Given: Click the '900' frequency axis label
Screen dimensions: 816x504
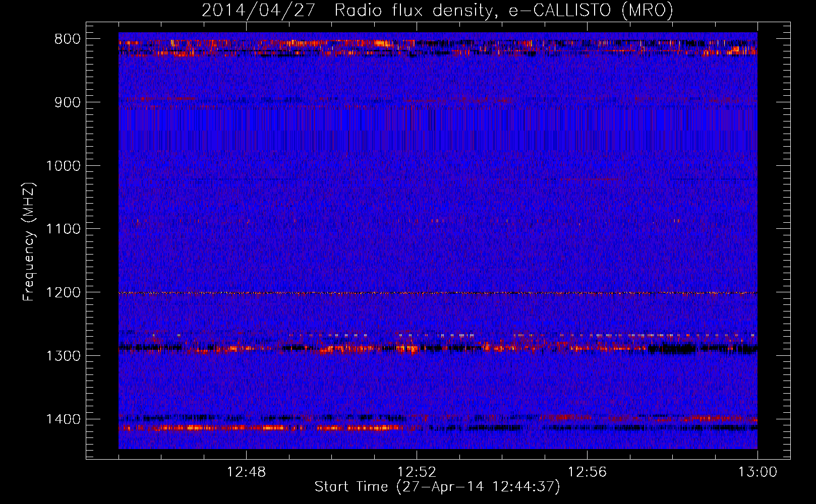Looking at the screenshot, I should (67, 102).
